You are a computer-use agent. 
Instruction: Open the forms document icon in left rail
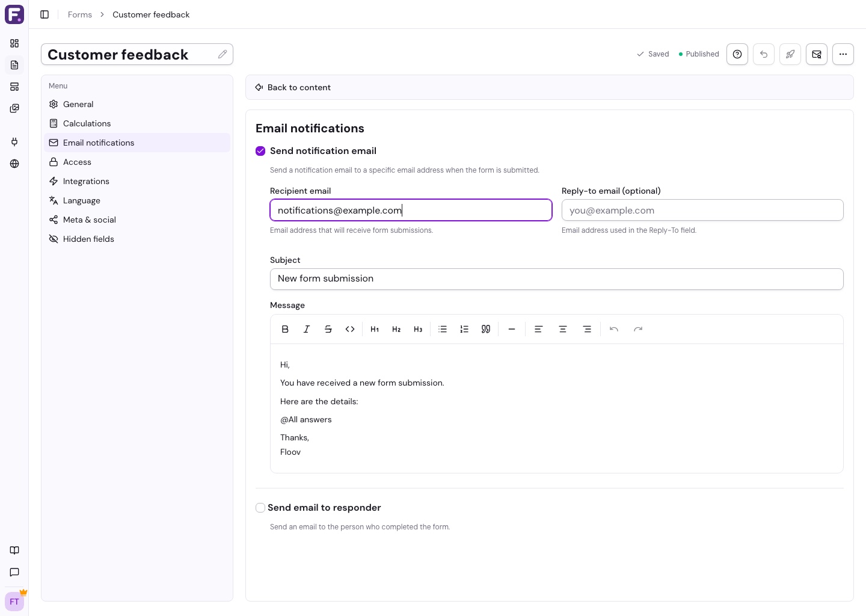click(14, 65)
